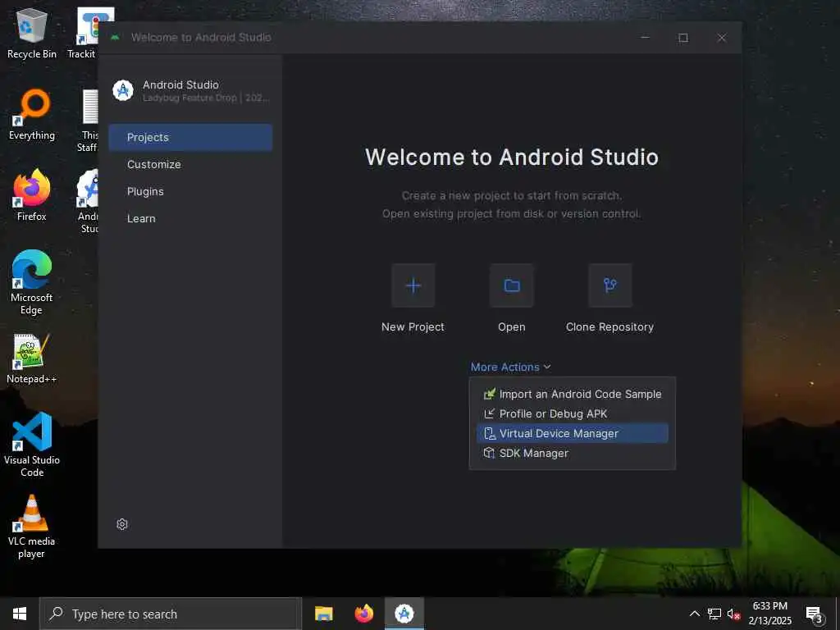Click the Clone Repository label
Image resolution: width=840 pixels, height=630 pixels.
[609, 326]
